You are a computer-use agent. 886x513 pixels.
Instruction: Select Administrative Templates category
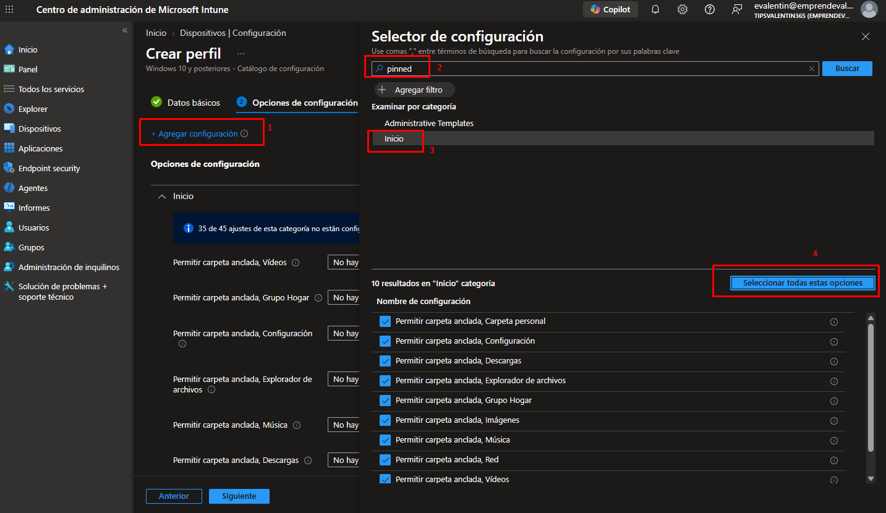pyautogui.click(x=429, y=123)
